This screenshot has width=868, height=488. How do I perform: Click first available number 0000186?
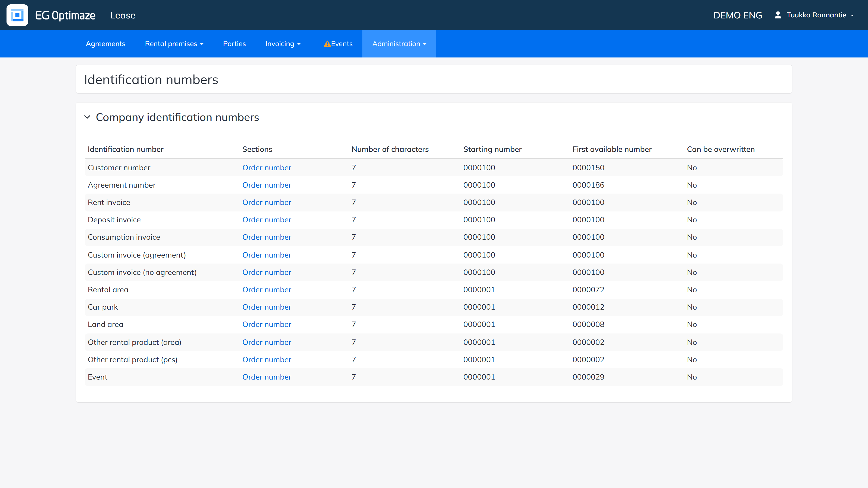tap(588, 185)
